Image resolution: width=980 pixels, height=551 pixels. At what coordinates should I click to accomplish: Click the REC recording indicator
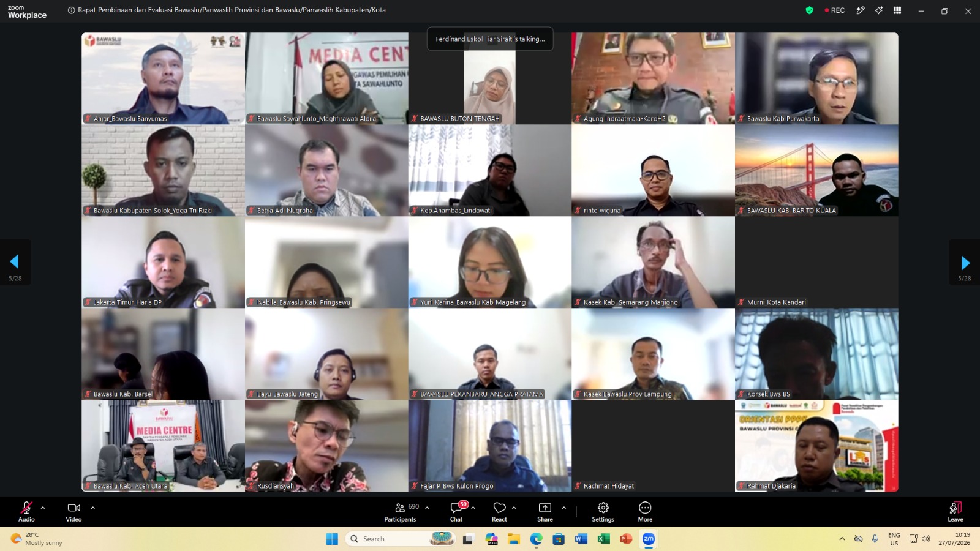(835, 10)
